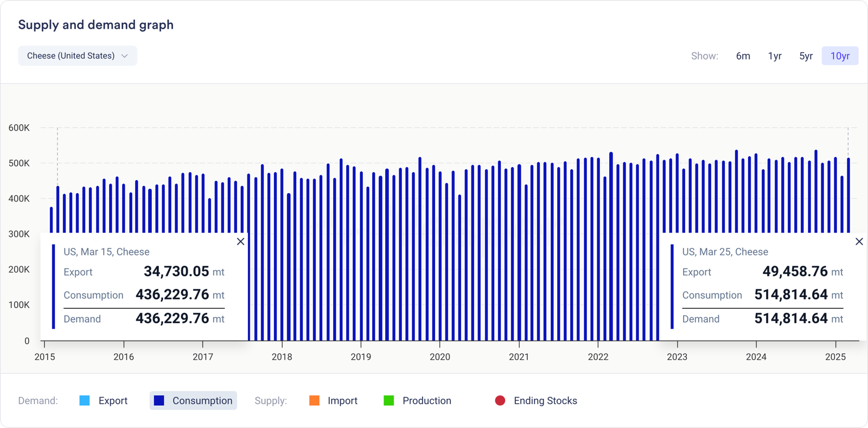Click the light blue Export swatch

85,401
